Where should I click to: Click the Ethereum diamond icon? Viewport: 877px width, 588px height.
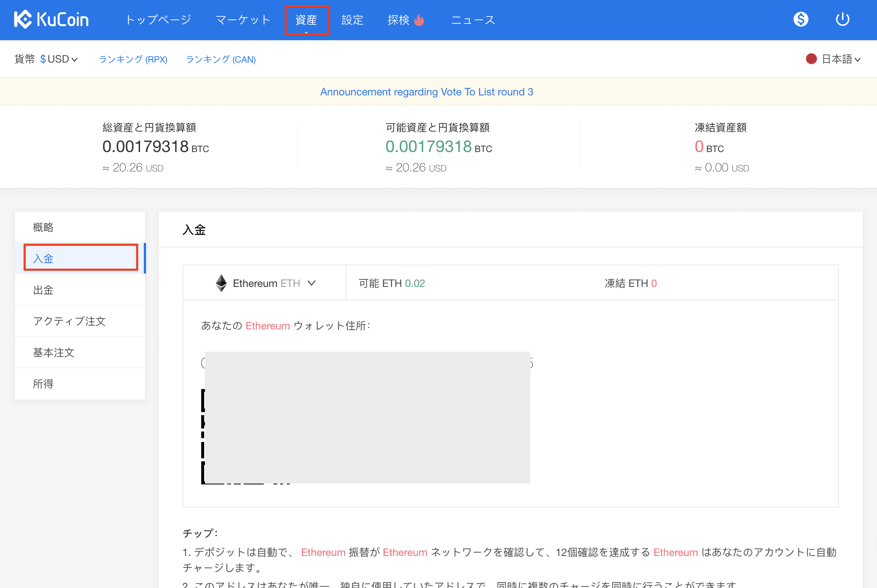[221, 283]
